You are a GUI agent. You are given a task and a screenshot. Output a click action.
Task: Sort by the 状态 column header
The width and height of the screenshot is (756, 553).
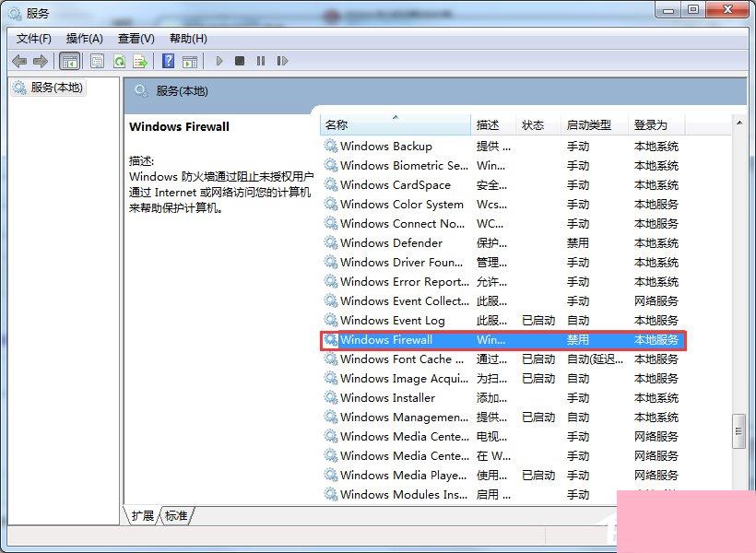coord(538,124)
